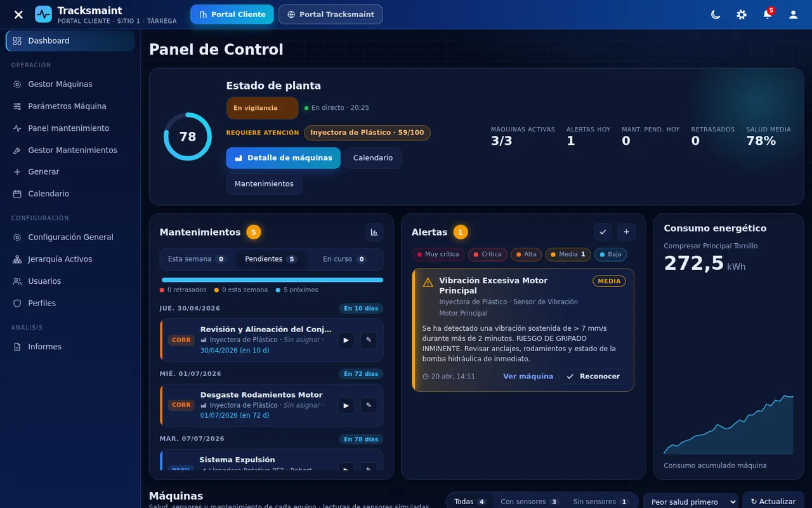Edit Desgaste Rodamientos Motor pencil icon

click(369, 405)
